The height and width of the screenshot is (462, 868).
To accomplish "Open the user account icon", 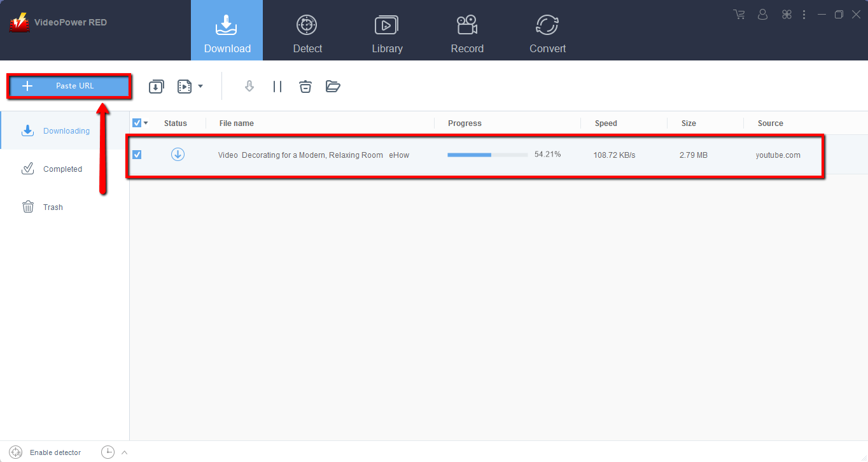I will coord(762,14).
